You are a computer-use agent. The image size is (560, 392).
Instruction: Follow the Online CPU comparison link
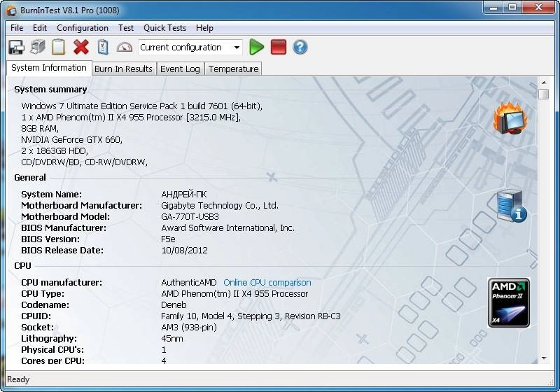click(267, 282)
